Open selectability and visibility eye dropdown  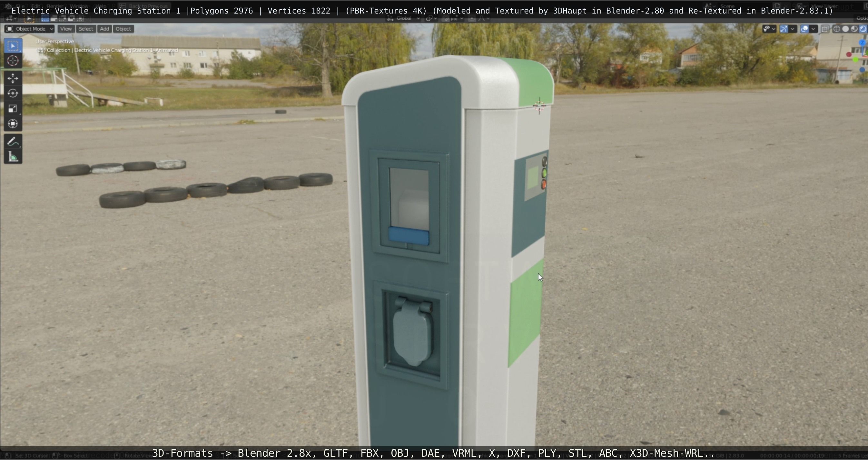coord(769,29)
